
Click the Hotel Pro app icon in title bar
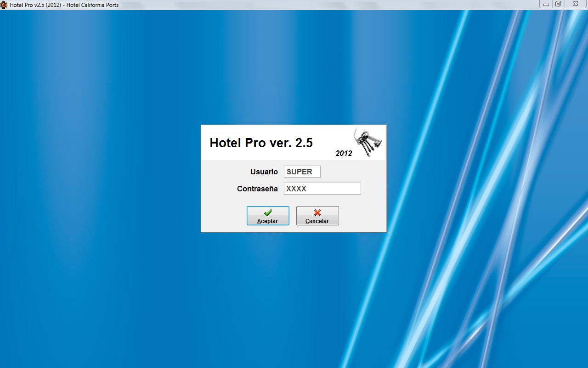(x=4, y=5)
